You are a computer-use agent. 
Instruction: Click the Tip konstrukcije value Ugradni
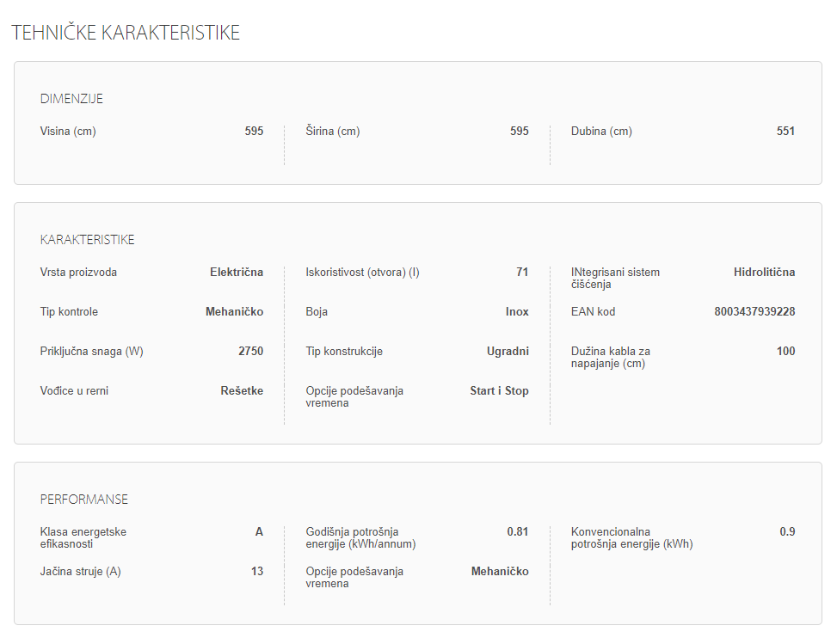(508, 352)
